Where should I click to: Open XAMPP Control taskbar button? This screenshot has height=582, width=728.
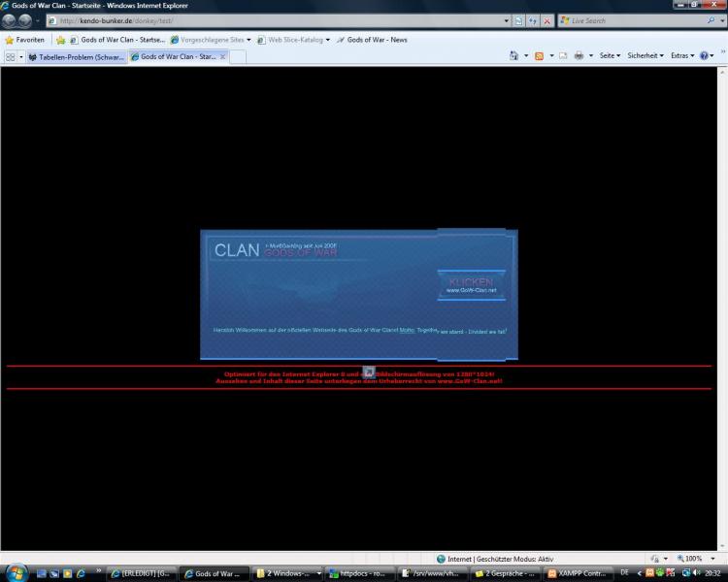(578, 573)
